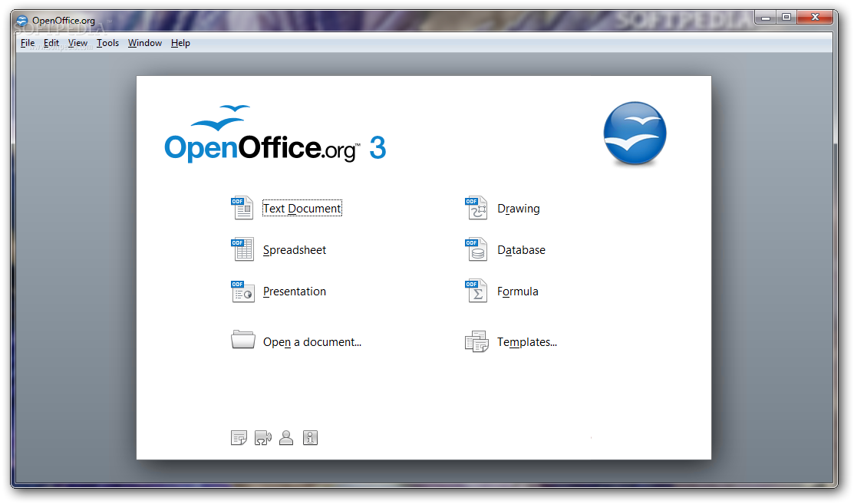
Task: Click the Database ODF icon
Action: point(476,249)
